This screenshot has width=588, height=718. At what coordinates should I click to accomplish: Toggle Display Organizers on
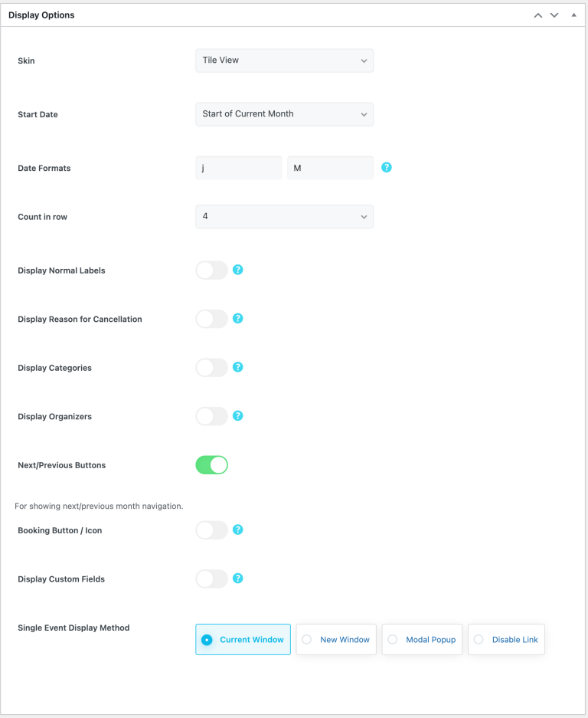pyautogui.click(x=211, y=416)
